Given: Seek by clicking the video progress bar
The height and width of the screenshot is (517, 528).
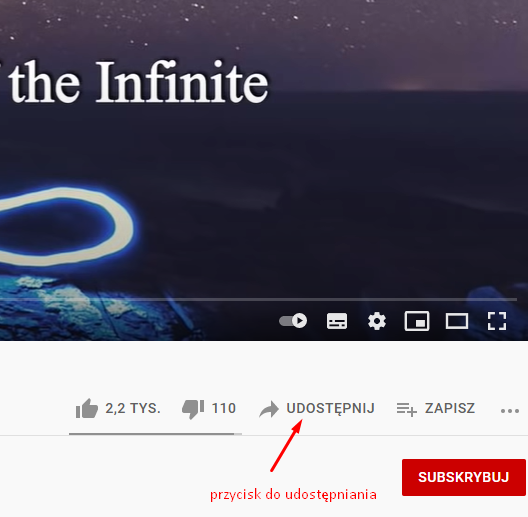Looking at the screenshot, I should pyautogui.click(x=258, y=299).
